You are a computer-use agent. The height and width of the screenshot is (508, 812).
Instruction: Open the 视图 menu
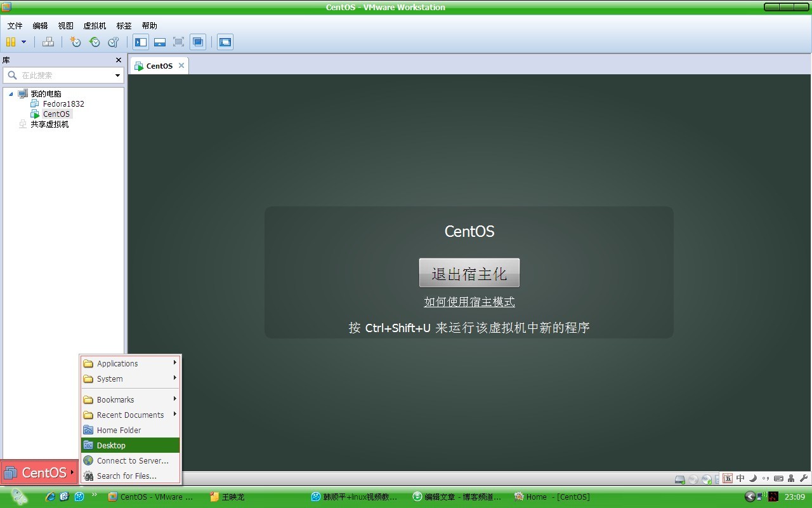pos(66,26)
